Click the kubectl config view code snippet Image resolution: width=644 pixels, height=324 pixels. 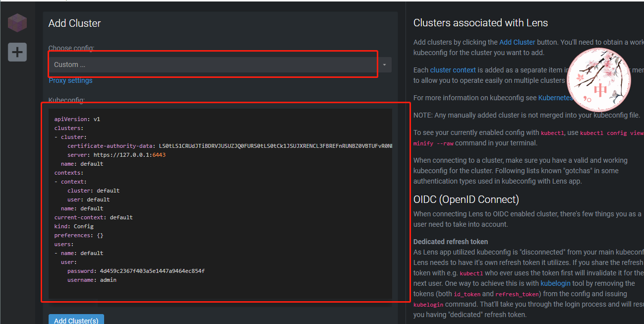tap(612, 133)
